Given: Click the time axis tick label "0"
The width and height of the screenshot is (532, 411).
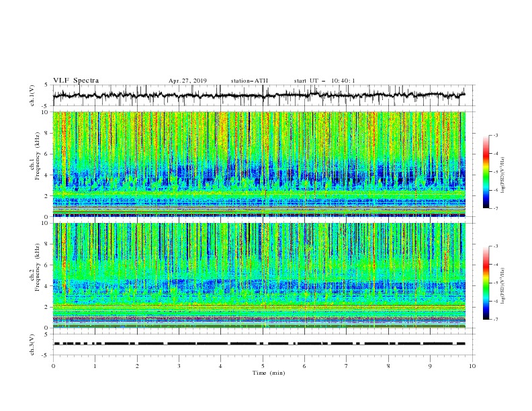Looking at the screenshot, I should (53, 366).
